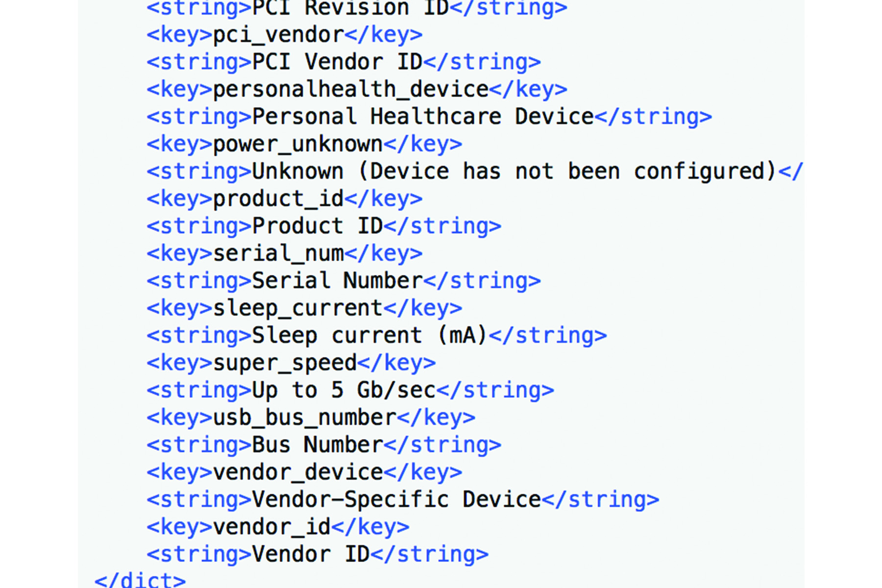Viewport: 882px width, 588px height.
Task: Click the 'Up to 5 Gb/sec' string
Action: tap(343, 391)
